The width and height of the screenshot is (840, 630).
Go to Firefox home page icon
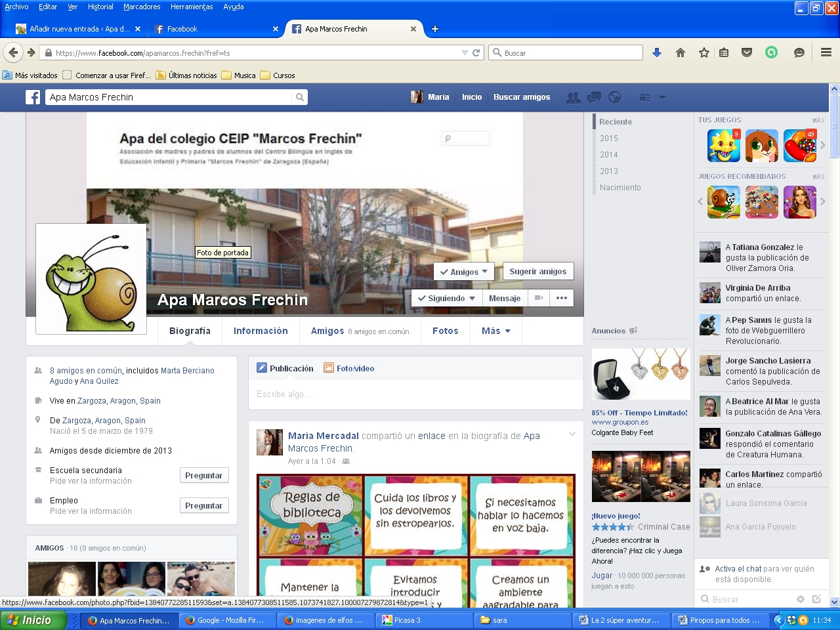click(681, 52)
